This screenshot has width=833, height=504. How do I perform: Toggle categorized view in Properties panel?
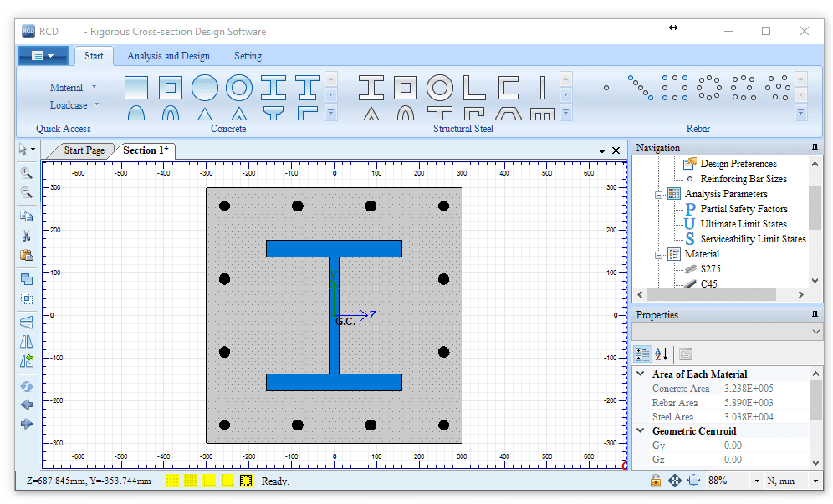click(x=642, y=354)
